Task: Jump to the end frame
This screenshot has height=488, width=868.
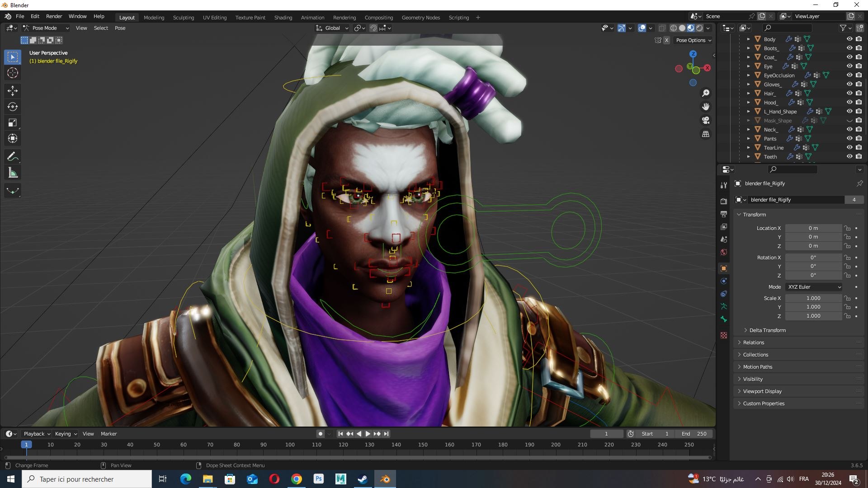Action: pos(386,434)
